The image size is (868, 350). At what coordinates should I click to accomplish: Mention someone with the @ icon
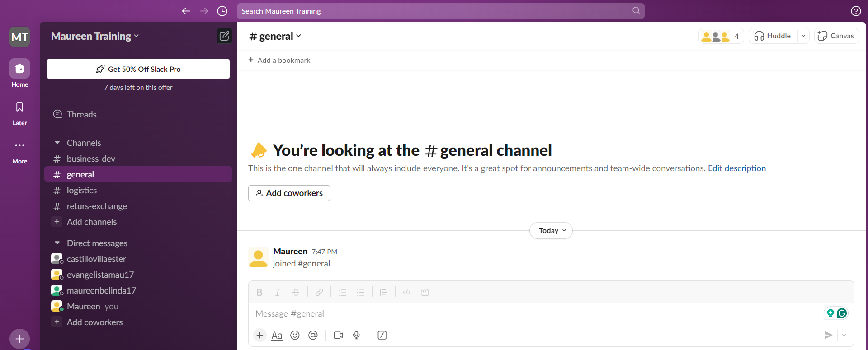pyautogui.click(x=313, y=335)
